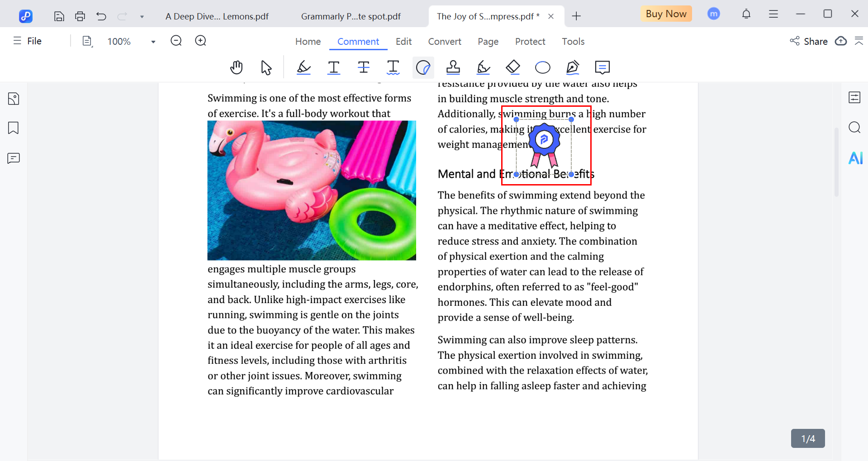Image resolution: width=868 pixels, height=461 pixels.
Task: Click the Share button
Action: (x=809, y=41)
